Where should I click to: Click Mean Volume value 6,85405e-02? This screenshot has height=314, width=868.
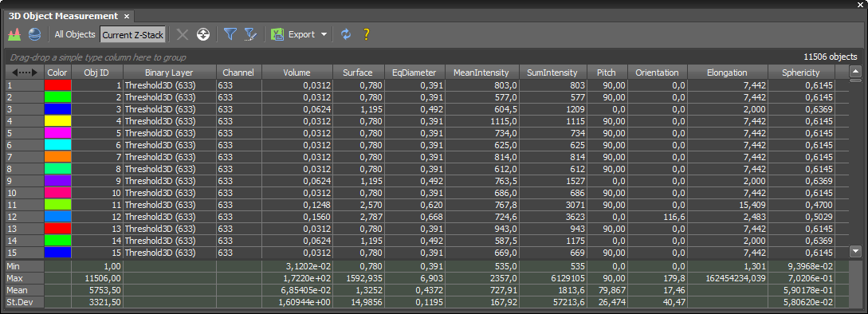307,290
